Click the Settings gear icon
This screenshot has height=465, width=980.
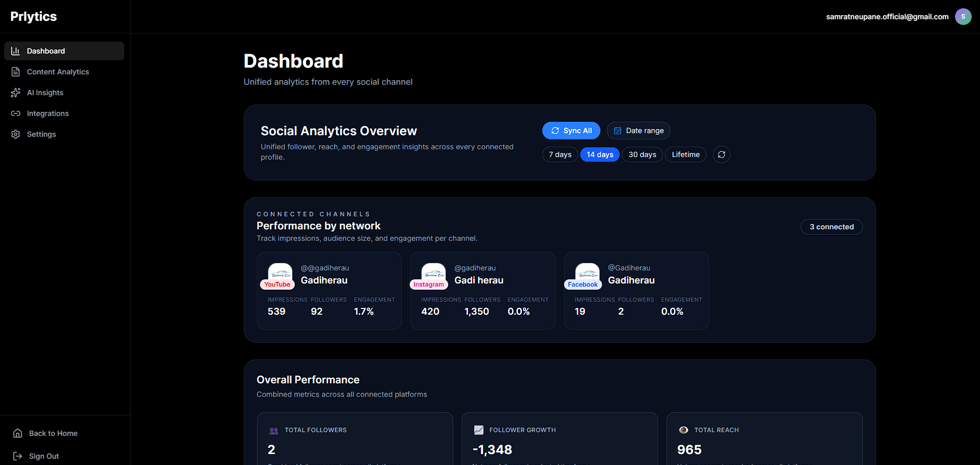pos(16,134)
